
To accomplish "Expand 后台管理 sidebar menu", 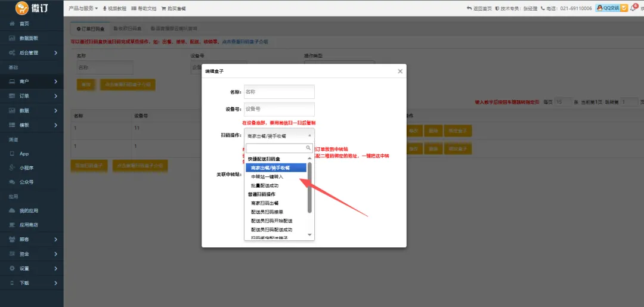I will coord(32,52).
